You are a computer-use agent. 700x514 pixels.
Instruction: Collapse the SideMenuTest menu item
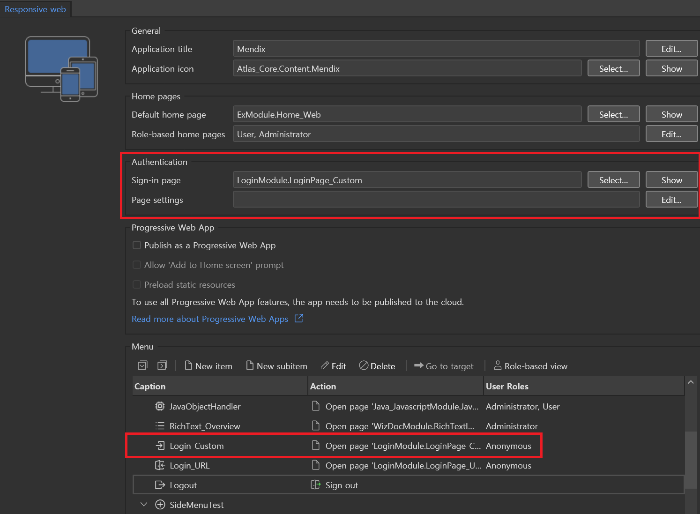click(144, 505)
